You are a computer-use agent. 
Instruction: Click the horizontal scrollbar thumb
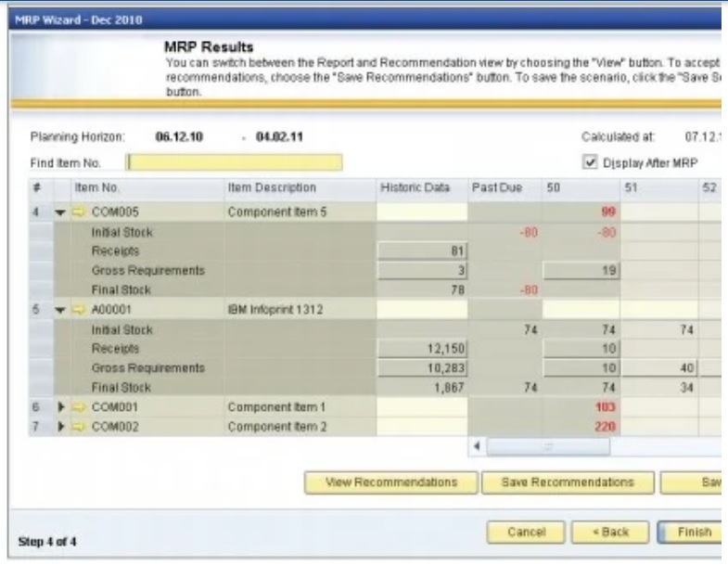coord(549,447)
